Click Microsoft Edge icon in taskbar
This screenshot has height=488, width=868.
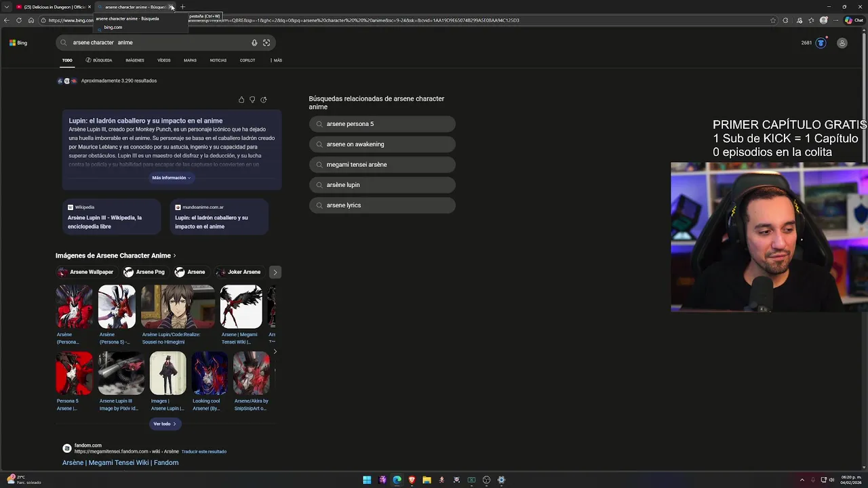coord(397,480)
